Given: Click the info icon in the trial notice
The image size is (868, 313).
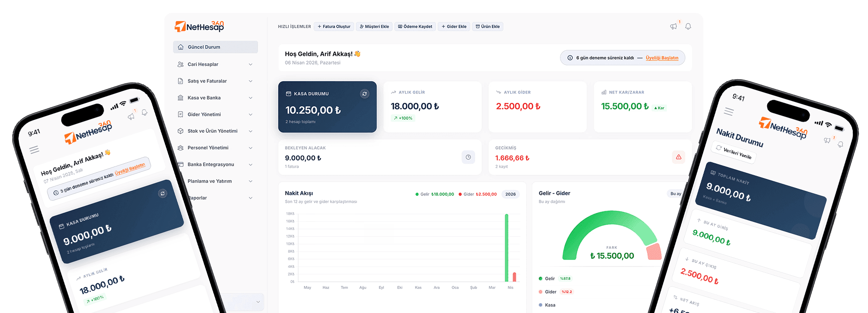Looking at the screenshot, I should click(570, 58).
